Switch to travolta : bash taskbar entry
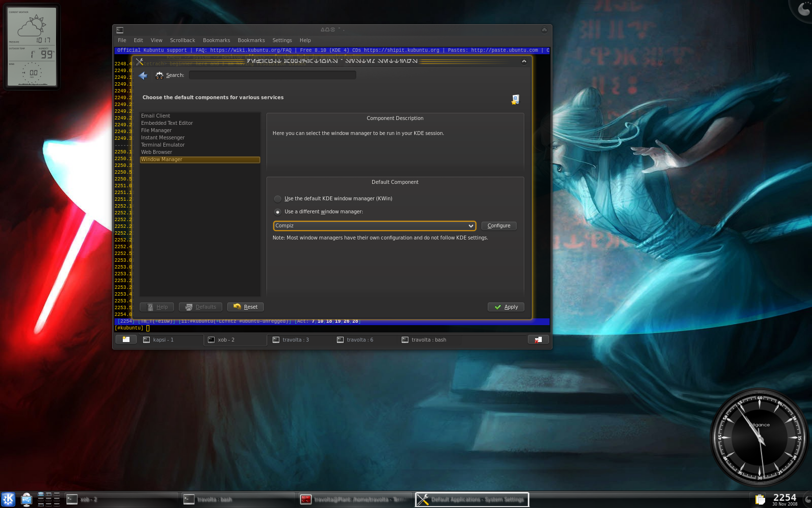Screen dimensions: 812x508 click(238, 499)
